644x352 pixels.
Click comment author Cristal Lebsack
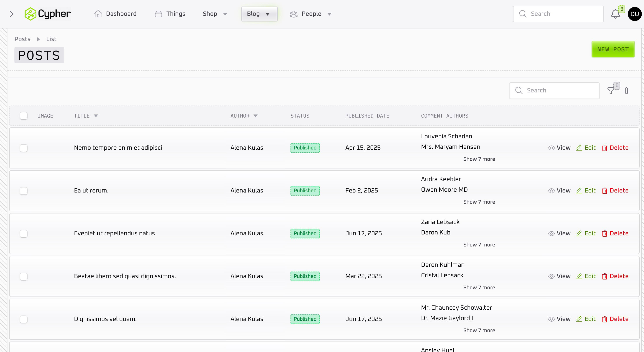[x=442, y=275]
